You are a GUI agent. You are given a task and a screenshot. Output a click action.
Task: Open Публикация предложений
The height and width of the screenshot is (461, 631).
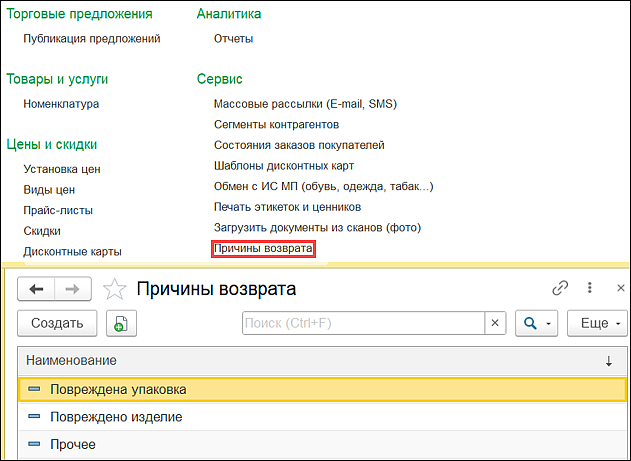coord(92,39)
